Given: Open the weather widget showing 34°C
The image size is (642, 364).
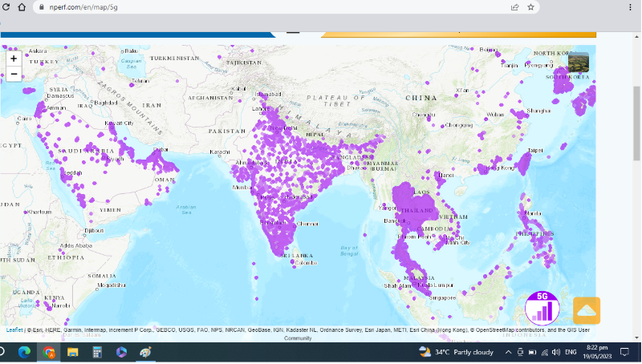Looking at the screenshot, I should click(x=456, y=352).
